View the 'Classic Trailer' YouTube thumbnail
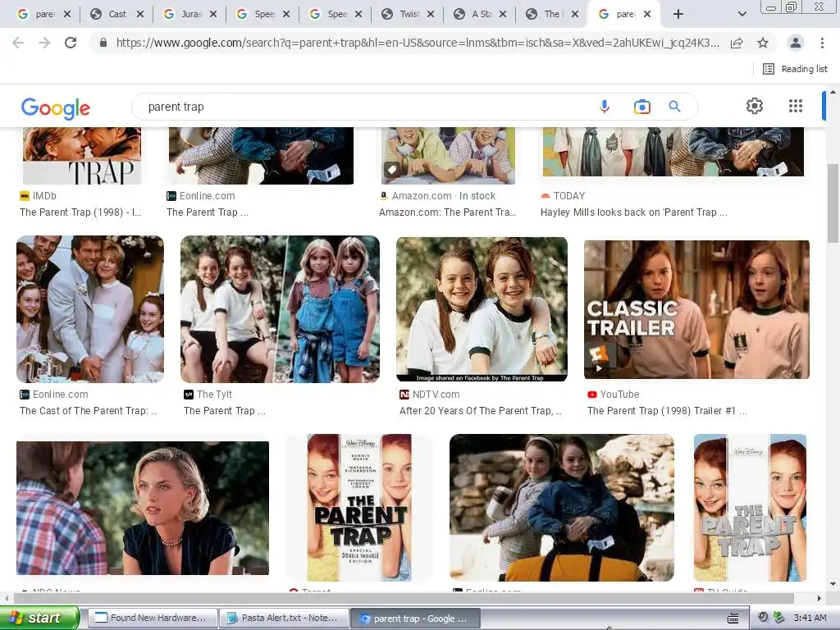Viewport: 840px width, 630px height. (x=696, y=309)
